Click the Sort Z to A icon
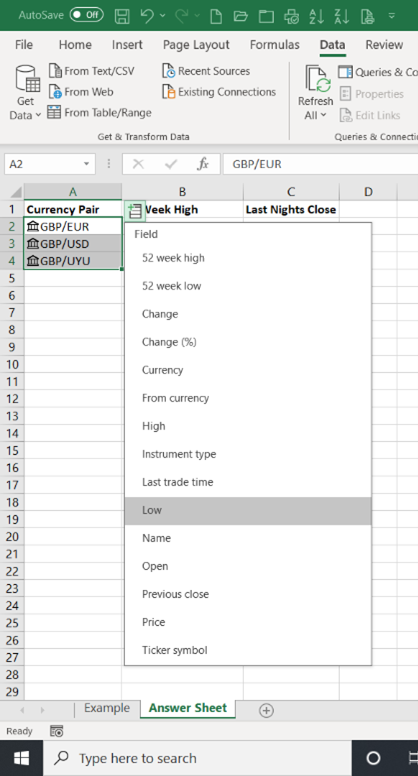The width and height of the screenshot is (418, 776). coord(342,16)
